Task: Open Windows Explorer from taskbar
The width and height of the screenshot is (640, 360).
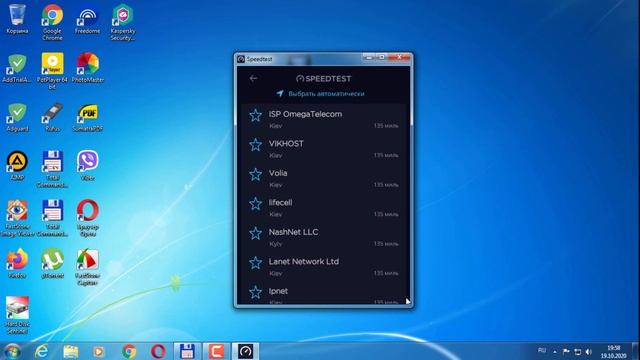Action: pyautogui.click(x=71, y=351)
